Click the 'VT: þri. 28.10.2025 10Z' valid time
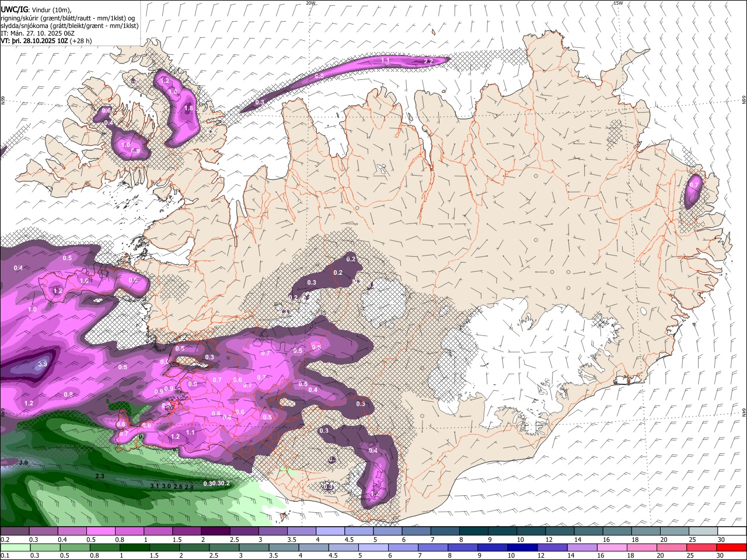Image resolution: width=747 pixels, height=560 pixels. (34, 41)
